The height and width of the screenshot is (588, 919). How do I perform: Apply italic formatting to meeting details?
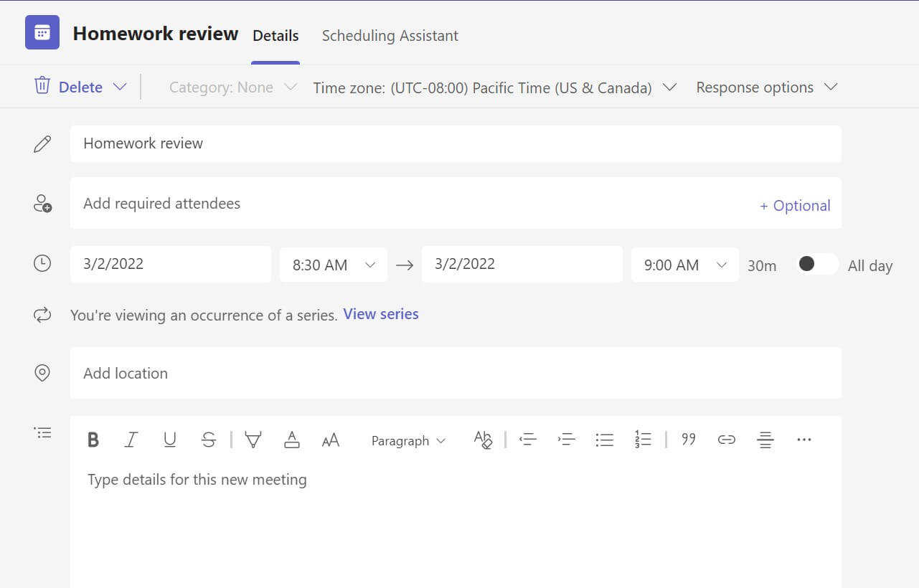pyautogui.click(x=131, y=440)
